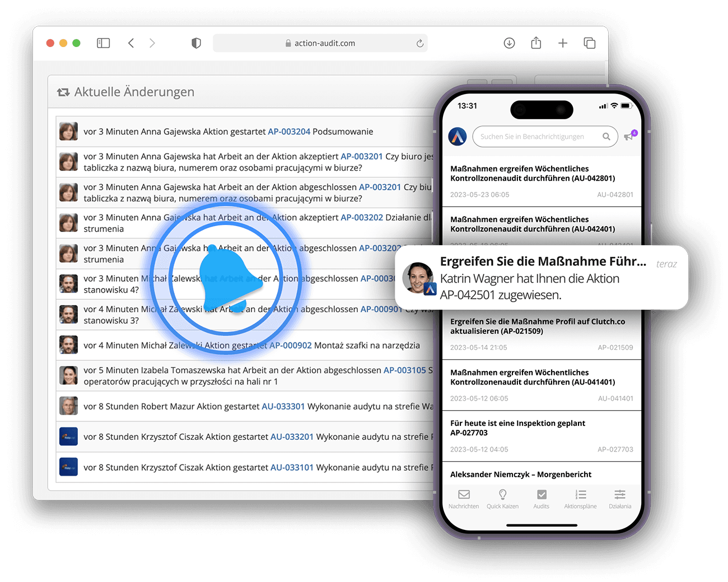Click Izabela Tomaszewska avatar
The image size is (728, 582).
pos(68,376)
